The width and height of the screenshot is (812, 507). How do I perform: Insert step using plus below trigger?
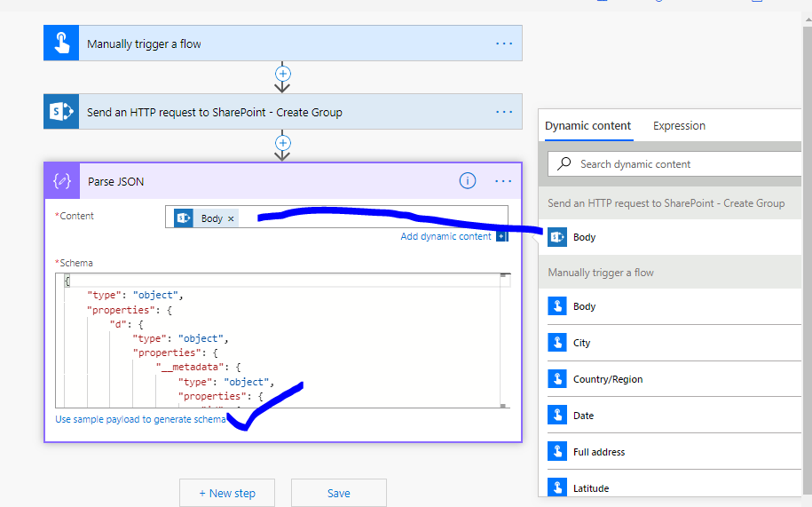pos(282,74)
